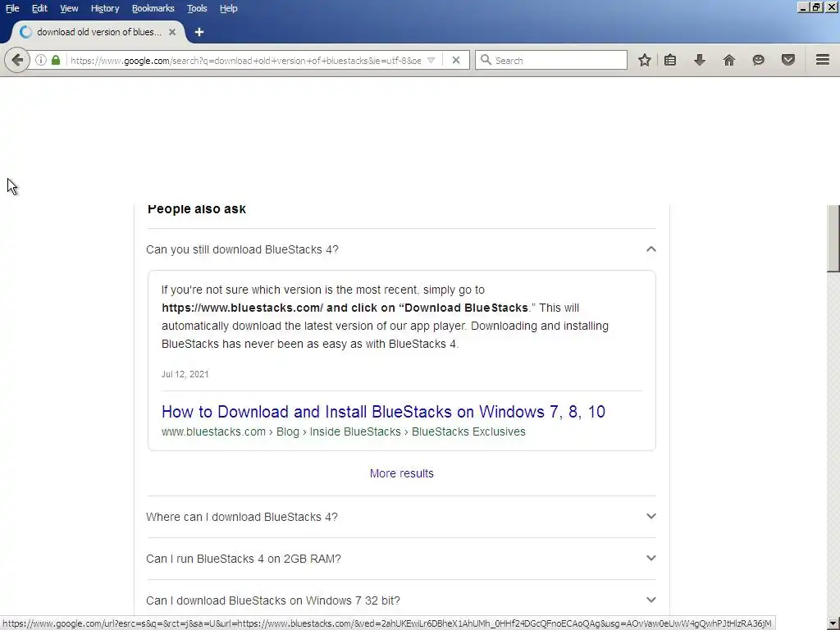
Task: Open the address bar history dropdown
Action: pyautogui.click(x=431, y=61)
